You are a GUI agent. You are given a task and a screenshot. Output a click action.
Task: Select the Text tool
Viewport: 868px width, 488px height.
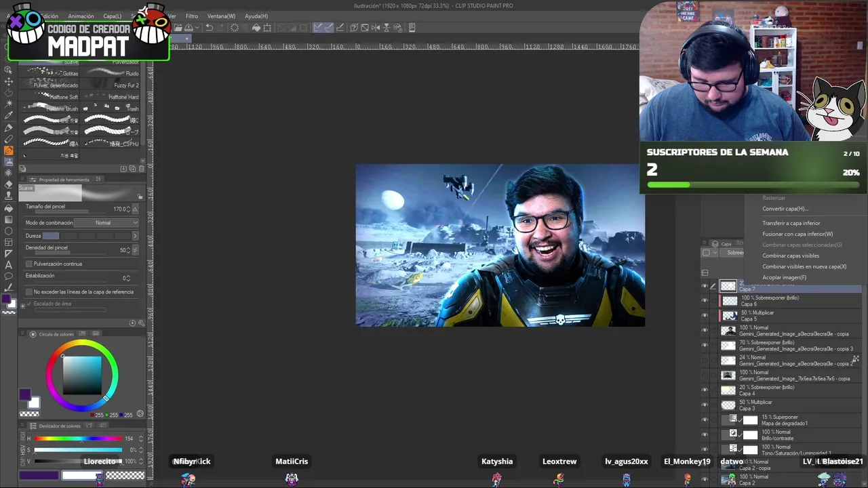pyautogui.click(x=9, y=265)
